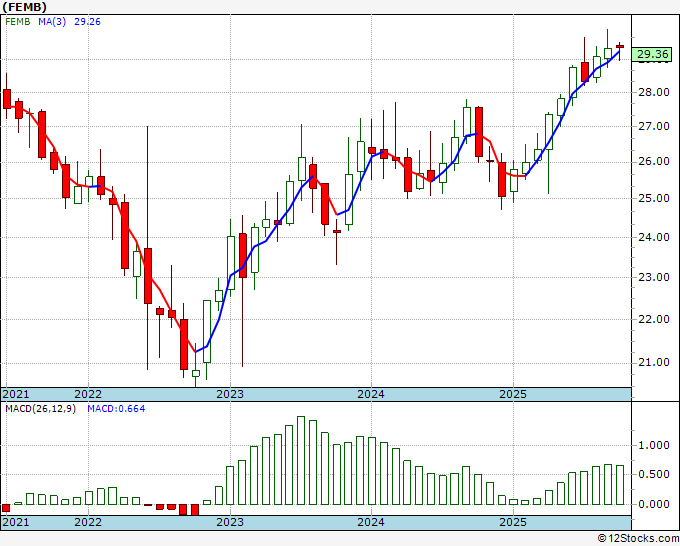680x546 pixels.
Task: Click 2022 on price chart time axis
Action: pyautogui.click(x=88, y=394)
